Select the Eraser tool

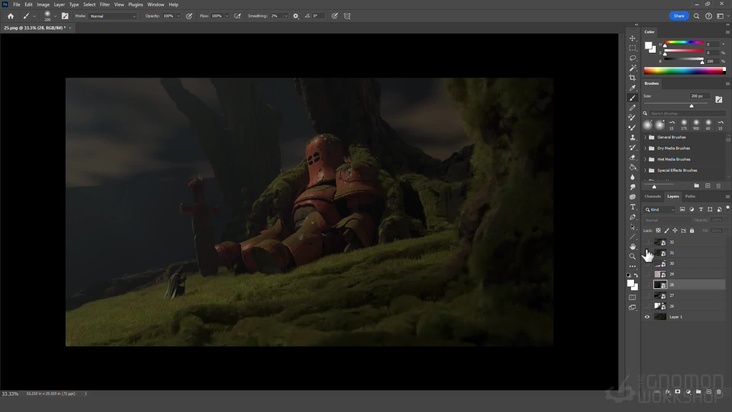[633, 157]
